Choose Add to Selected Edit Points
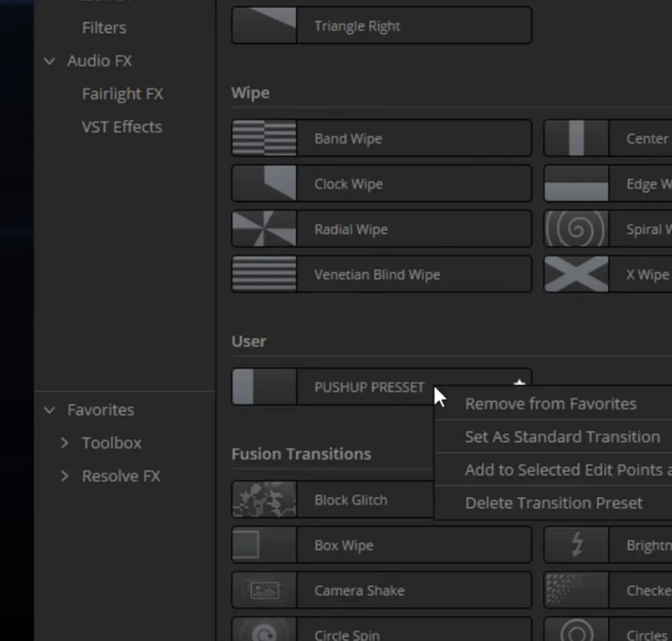The width and height of the screenshot is (672, 641). pyautogui.click(x=553, y=470)
